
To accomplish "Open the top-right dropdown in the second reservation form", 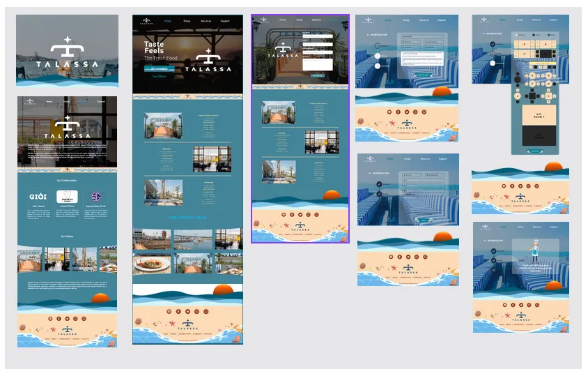I will [x=435, y=175].
